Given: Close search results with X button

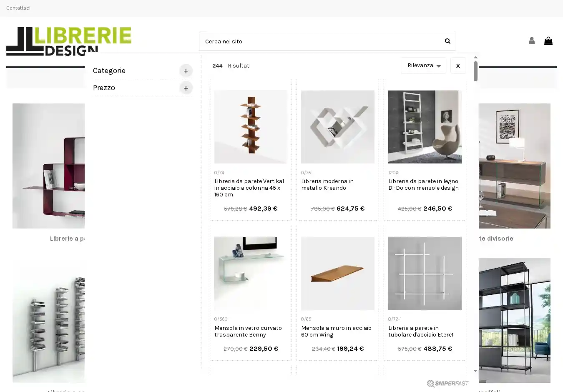Looking at the screenshot, I should 458,65.
